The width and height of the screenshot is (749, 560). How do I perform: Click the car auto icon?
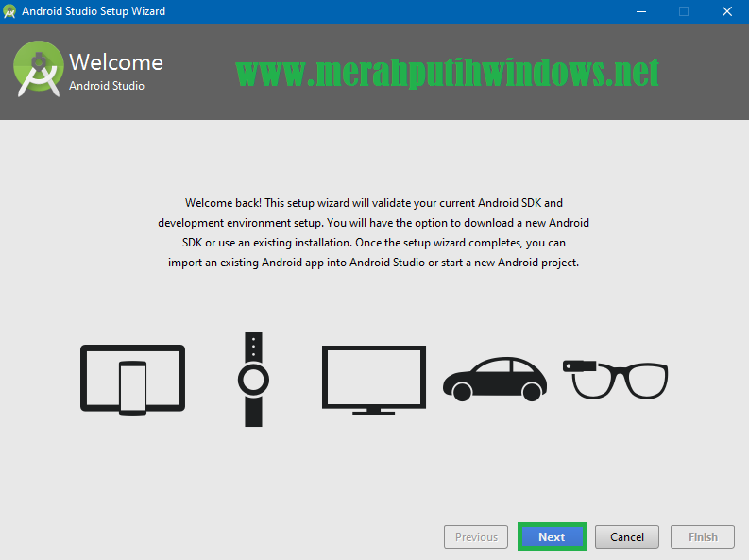click(495, 379)
